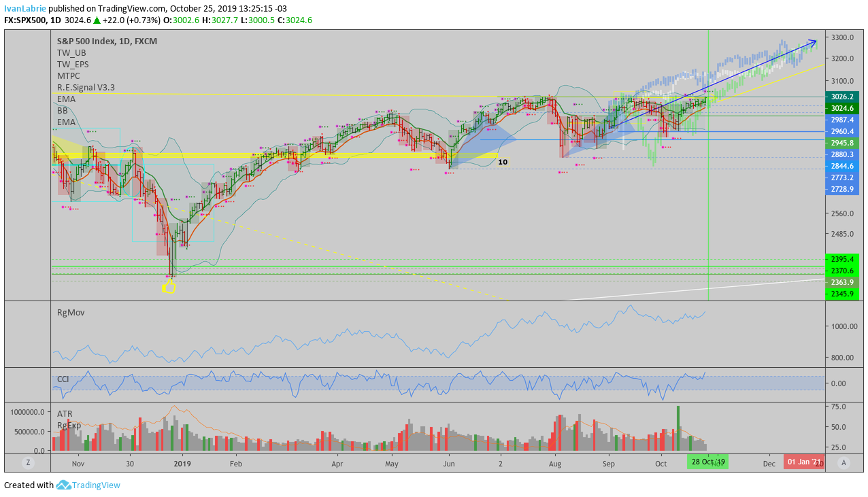This screenshot has height=497, width=868.
Task: Open the IvanLabrie author link
Action: pyautogui.click(x=25, y=9)
